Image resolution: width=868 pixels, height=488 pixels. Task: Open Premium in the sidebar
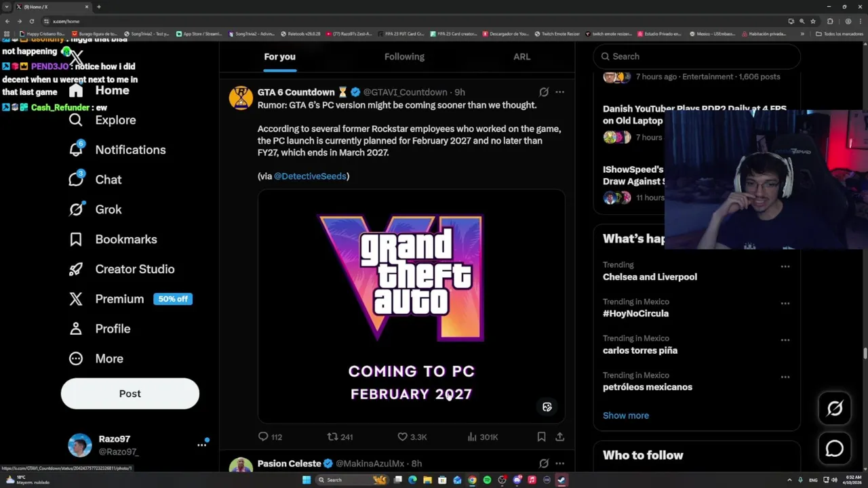coord(106,299)
